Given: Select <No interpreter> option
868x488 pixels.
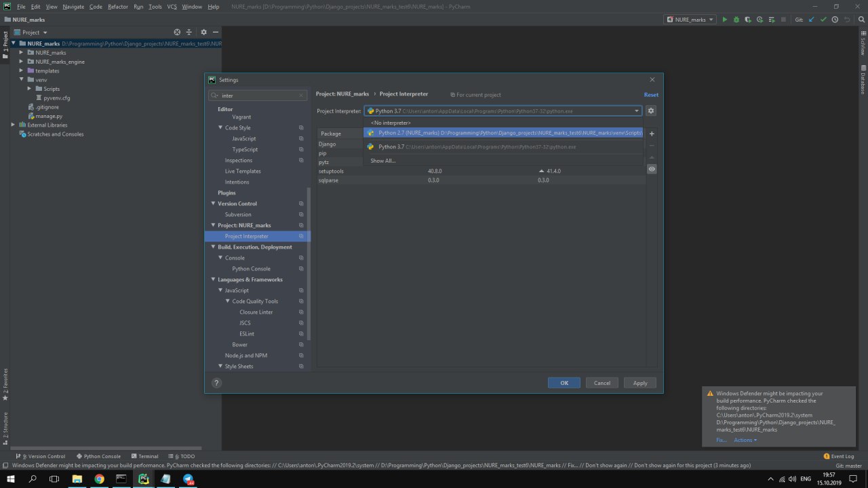Looking at the screenshot, I should (x=391, y=123).
